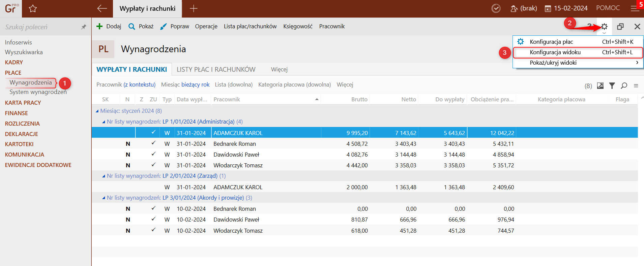Collapse the Miesiąc: styczeń 2024 group
The height and width of the screenshot is (266, 644).
coord(97,111)
